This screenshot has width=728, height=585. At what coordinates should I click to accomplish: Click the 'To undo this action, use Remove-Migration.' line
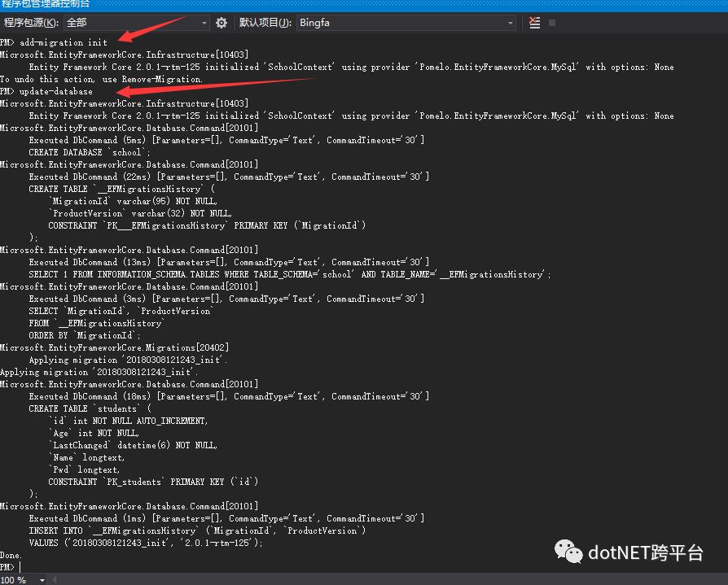[101, 80]
